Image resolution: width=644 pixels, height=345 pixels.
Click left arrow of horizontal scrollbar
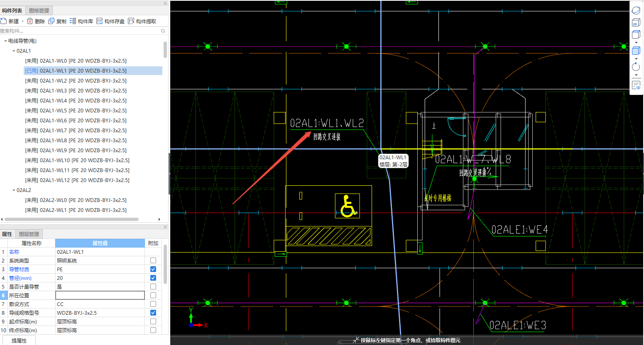[2, 219]
